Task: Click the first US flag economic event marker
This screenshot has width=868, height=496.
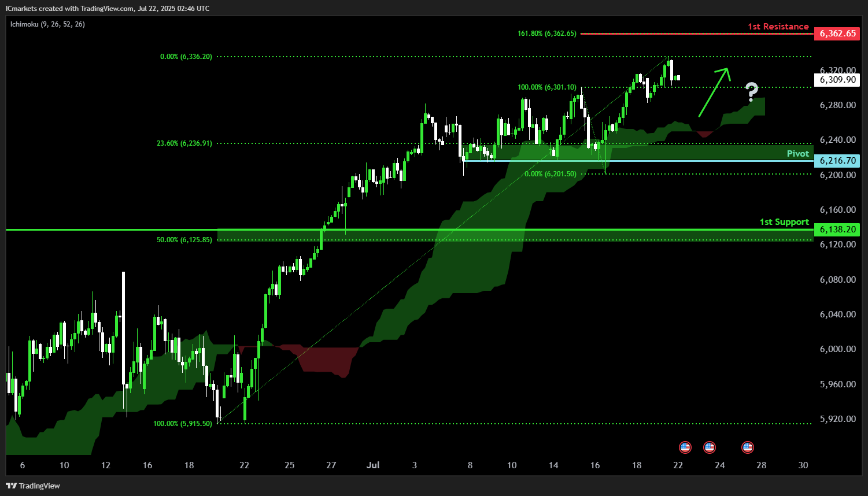Action: tap(685, 447)
